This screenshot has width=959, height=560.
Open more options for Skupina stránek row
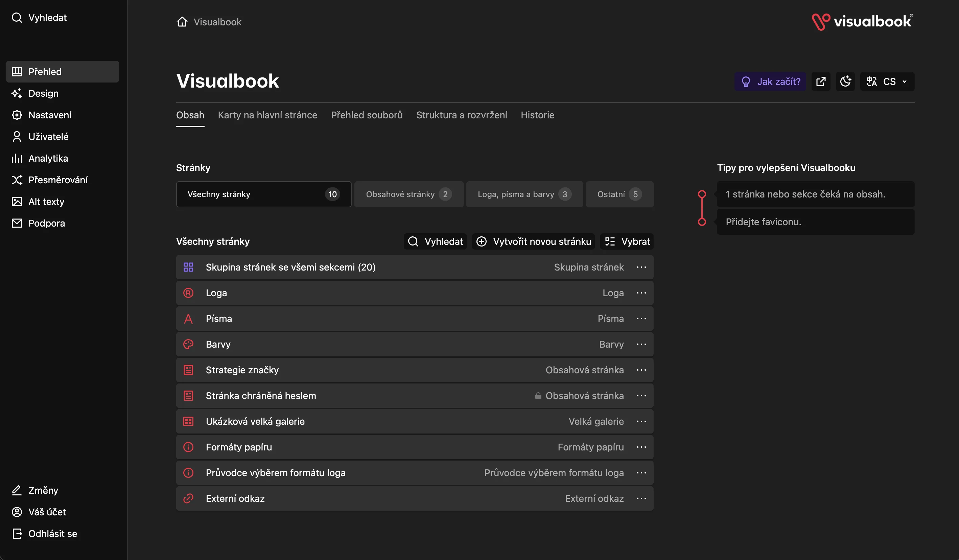tap(641, 267)
